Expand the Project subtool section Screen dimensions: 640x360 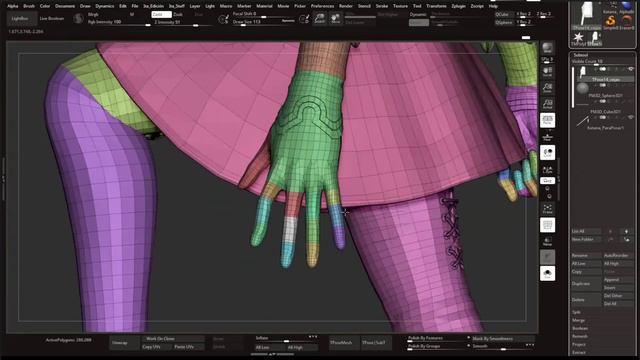[579, 344]
